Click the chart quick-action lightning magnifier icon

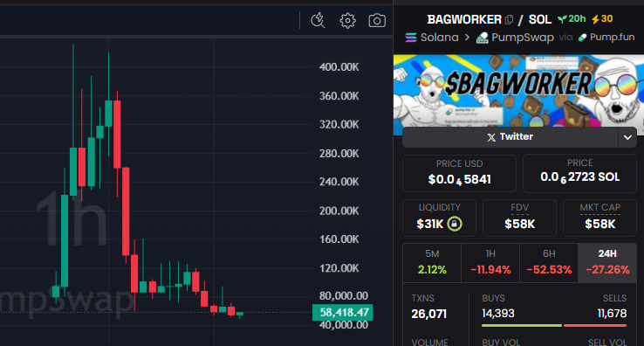tap(318, 20)
